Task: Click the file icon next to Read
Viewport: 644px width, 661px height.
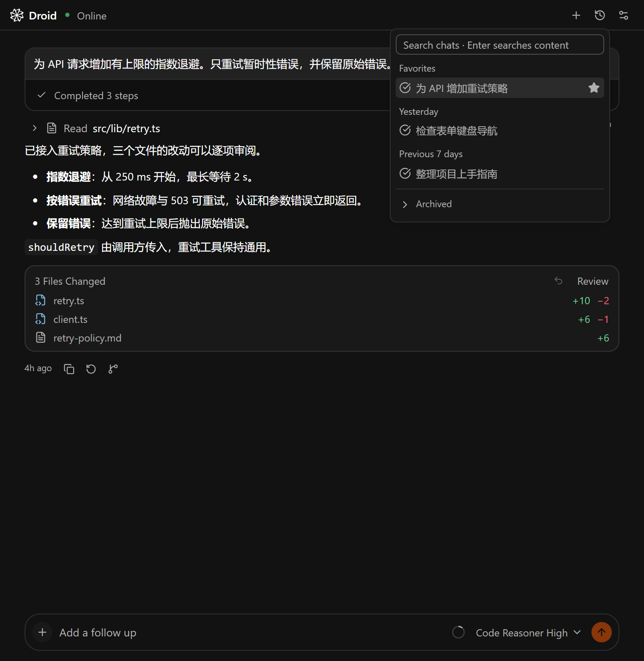Action: pos(52,128)
